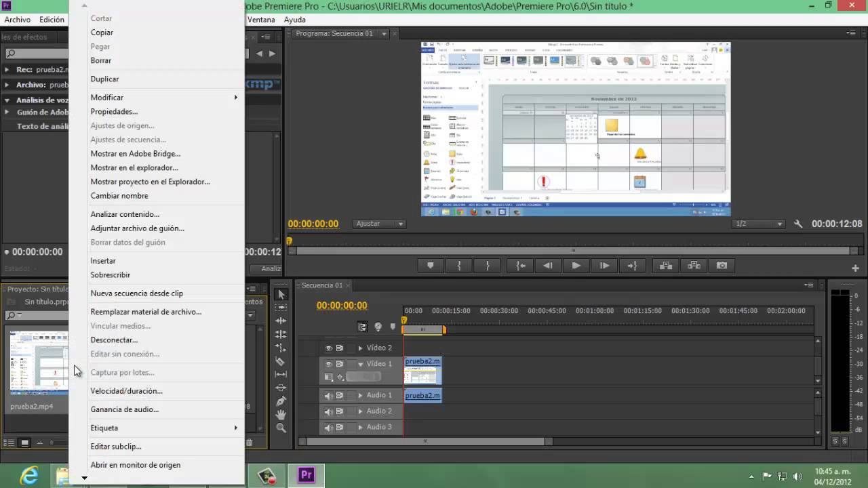This screenshot has height=488, width=868.
Task: Hide the Video 2 track eye toggle
Action: [x=329, y=348]
